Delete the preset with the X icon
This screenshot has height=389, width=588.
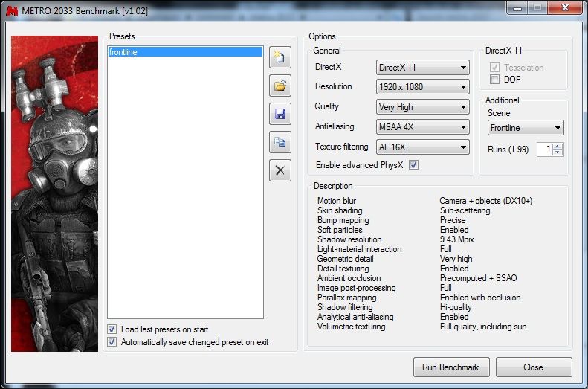click(x=280, y=170)
